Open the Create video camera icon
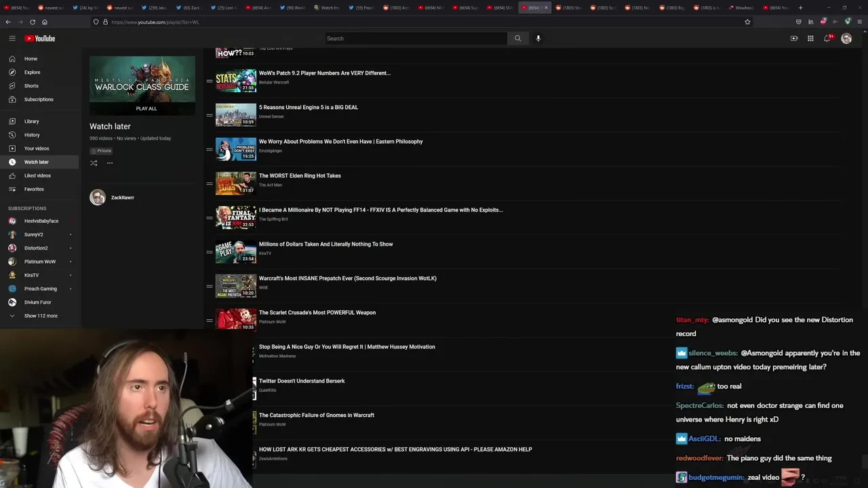This screenshot has width=868, height=488. tap(794, 39)
